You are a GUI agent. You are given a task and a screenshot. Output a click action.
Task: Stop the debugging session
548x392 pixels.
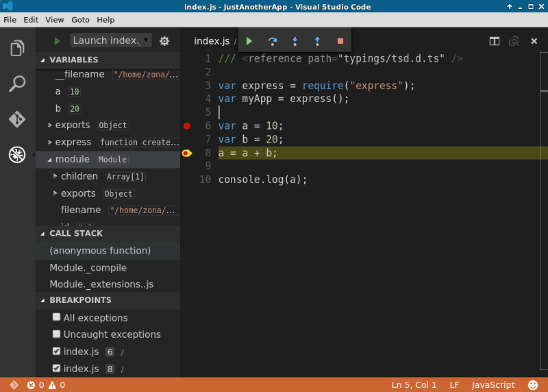pyautogui.click(x=340, y=41)
